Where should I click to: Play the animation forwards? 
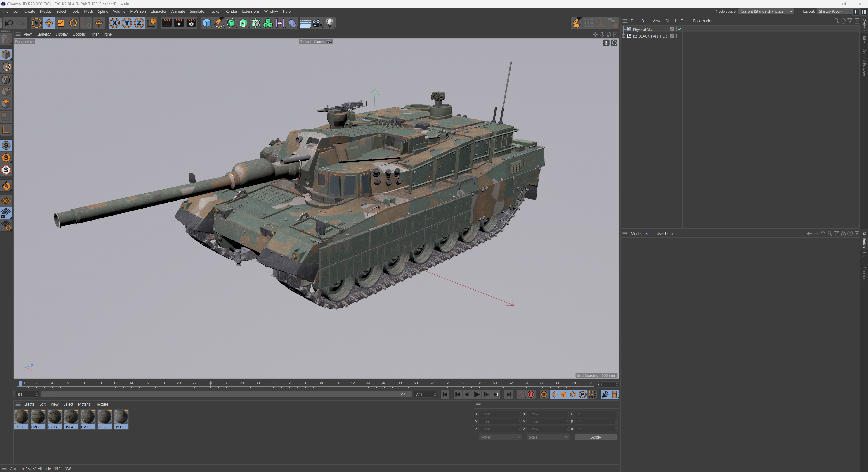(x=476, y=394)
